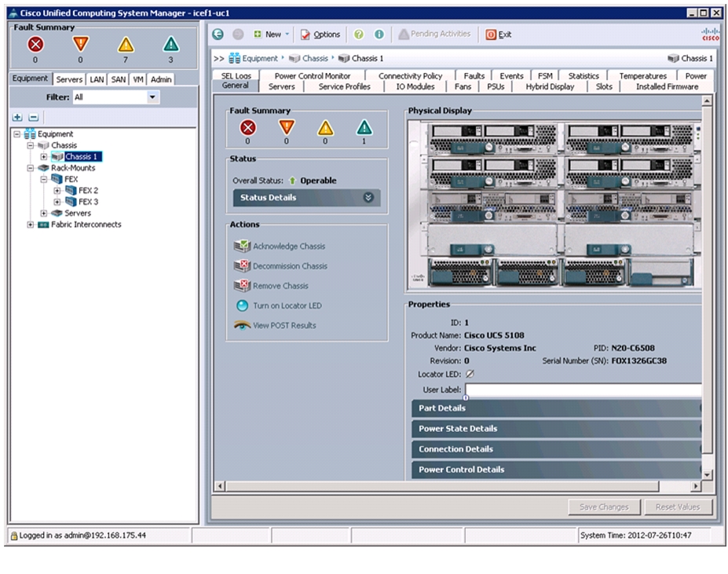Expand the Chassis 1 tree node
The image size is (728, 574).
(44, 157)
